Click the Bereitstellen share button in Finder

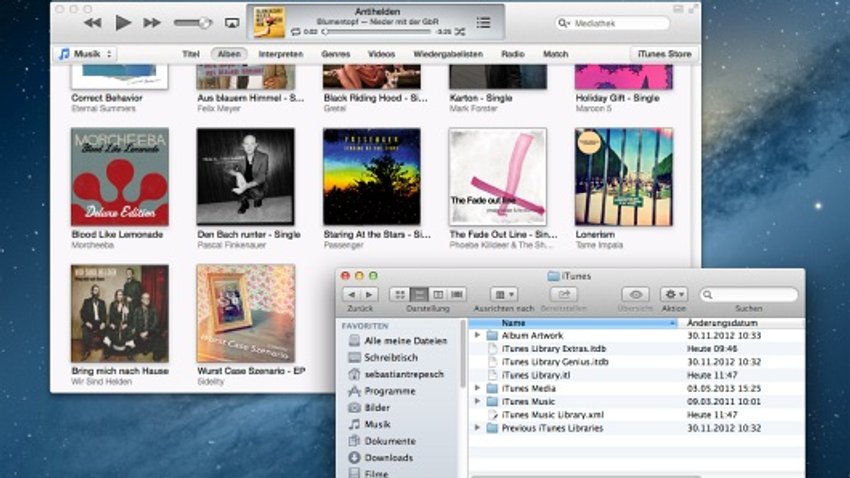pos(564,294)
